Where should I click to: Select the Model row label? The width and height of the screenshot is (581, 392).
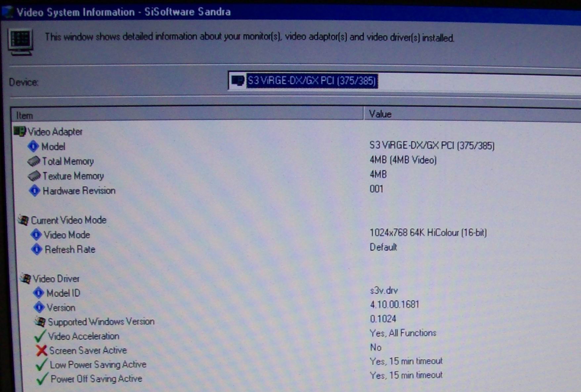point(53,146)
